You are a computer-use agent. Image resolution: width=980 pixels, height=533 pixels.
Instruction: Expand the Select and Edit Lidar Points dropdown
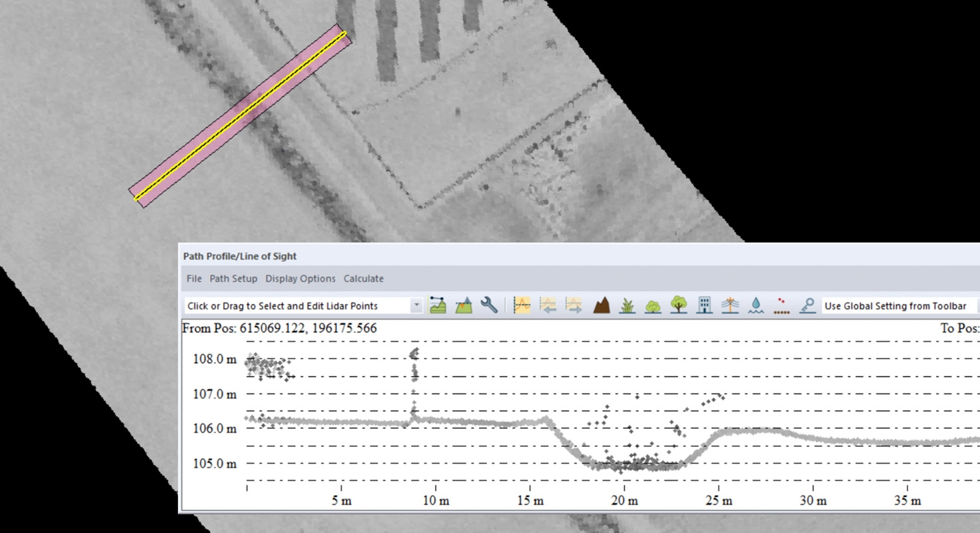pos(416,306)
